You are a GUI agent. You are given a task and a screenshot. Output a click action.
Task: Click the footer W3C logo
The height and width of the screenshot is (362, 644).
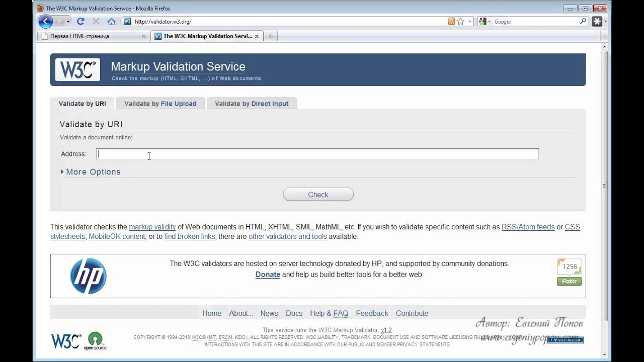[66, 341]
